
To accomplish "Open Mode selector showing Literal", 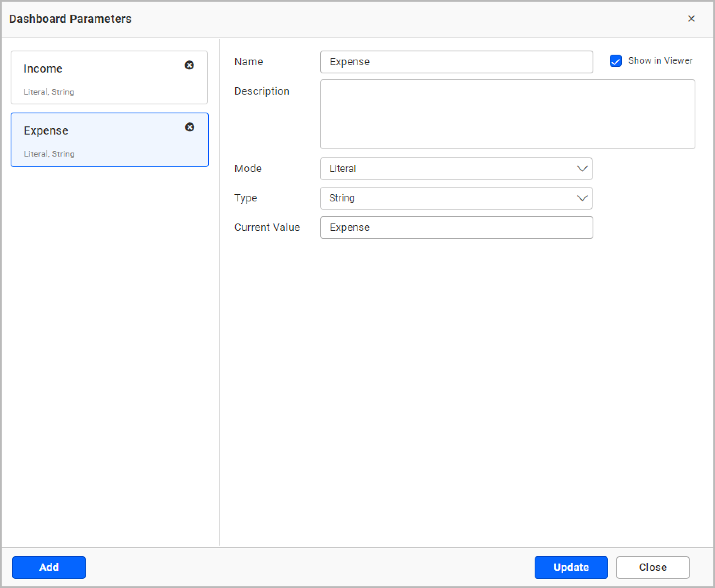I will click(x=456, y=168).
